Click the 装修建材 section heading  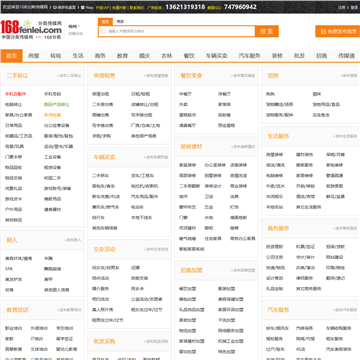[191, 147]
